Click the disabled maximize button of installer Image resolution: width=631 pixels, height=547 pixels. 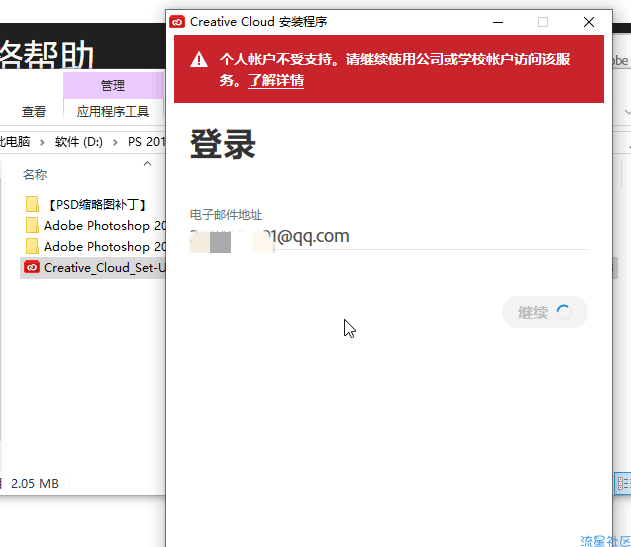coord(543,22)
